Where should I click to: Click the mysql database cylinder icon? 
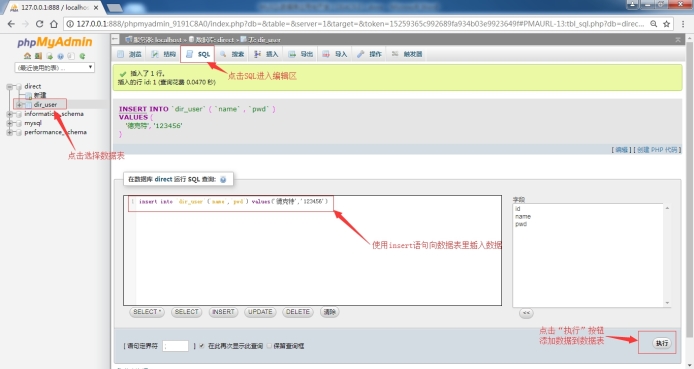pos(19,123)
